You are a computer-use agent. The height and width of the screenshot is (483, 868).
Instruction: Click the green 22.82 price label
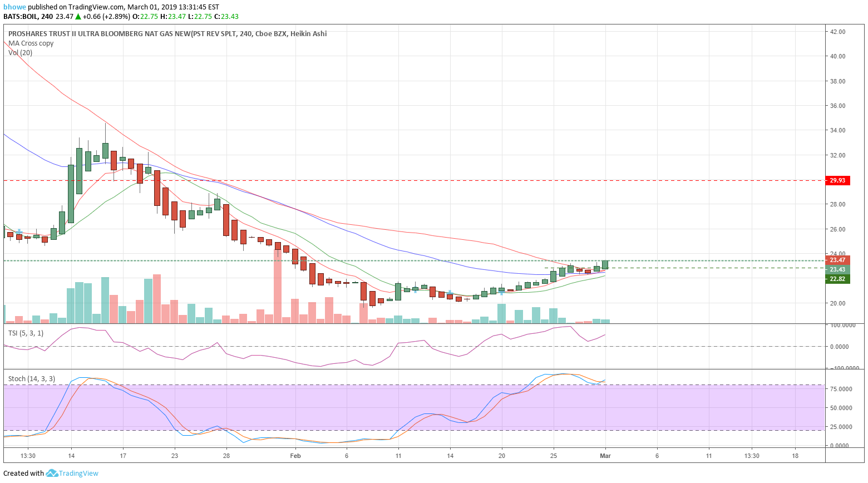838,279
